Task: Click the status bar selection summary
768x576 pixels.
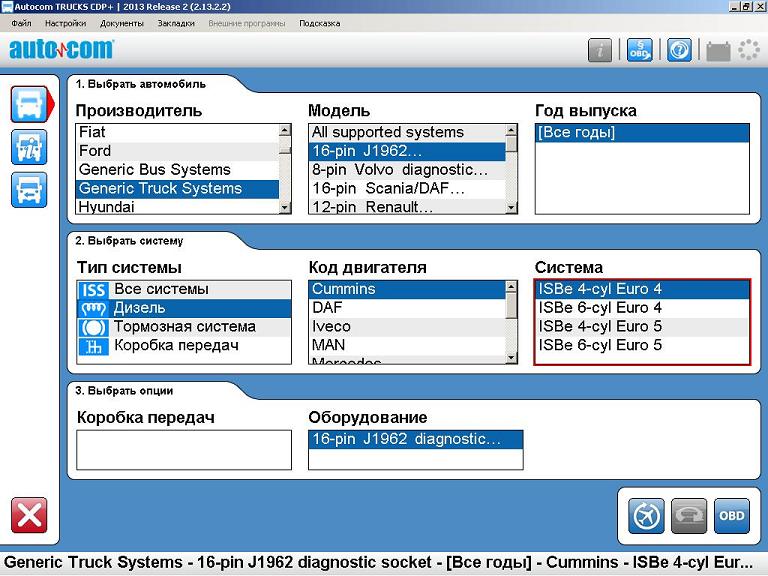Action: pos(378,562)
